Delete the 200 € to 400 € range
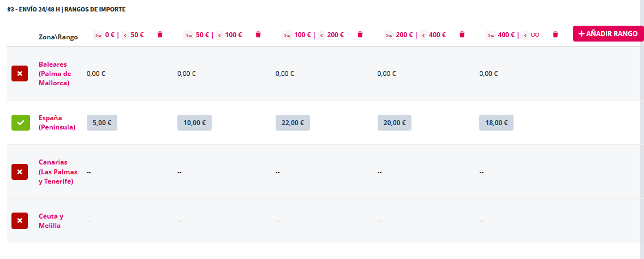Viewport: 644px width, 259px height. 462,34
